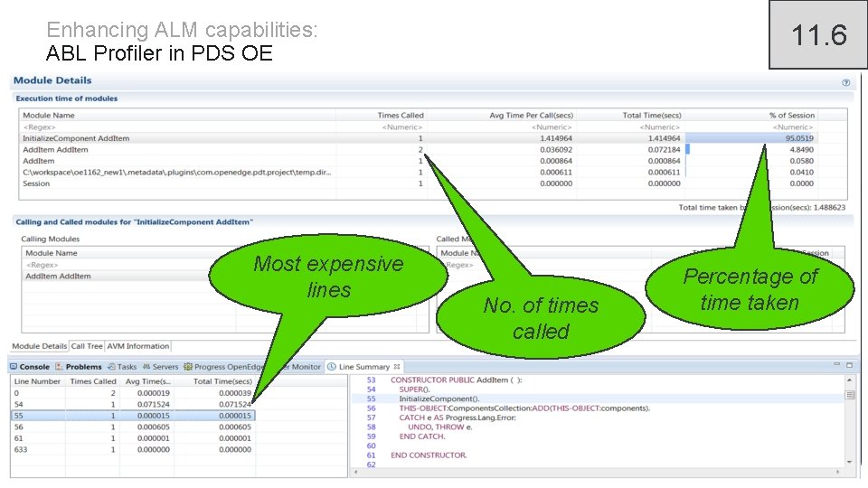The height and width of the screenshot is (488, 868).
Task: Switch to the Problems view tab
Action: pyautogui.click(x=79, y=366)
